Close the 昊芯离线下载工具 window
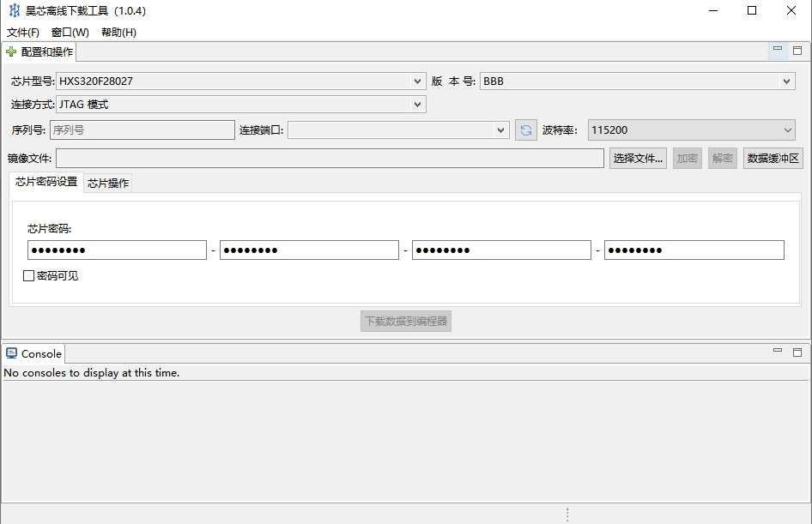Screen dimensions: 812x524 tap(791, 10)
